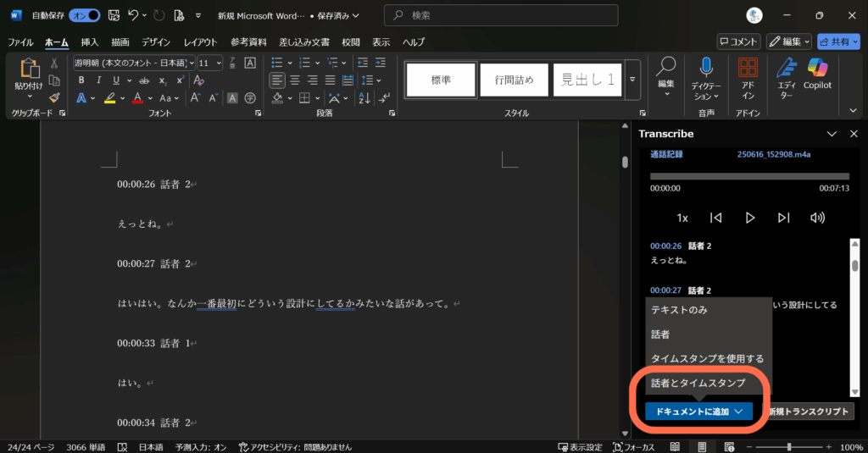Play the audio recording

750,218
